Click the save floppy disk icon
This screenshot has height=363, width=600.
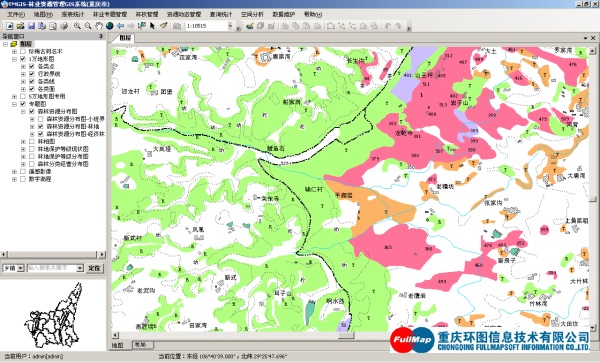point(31,26)
